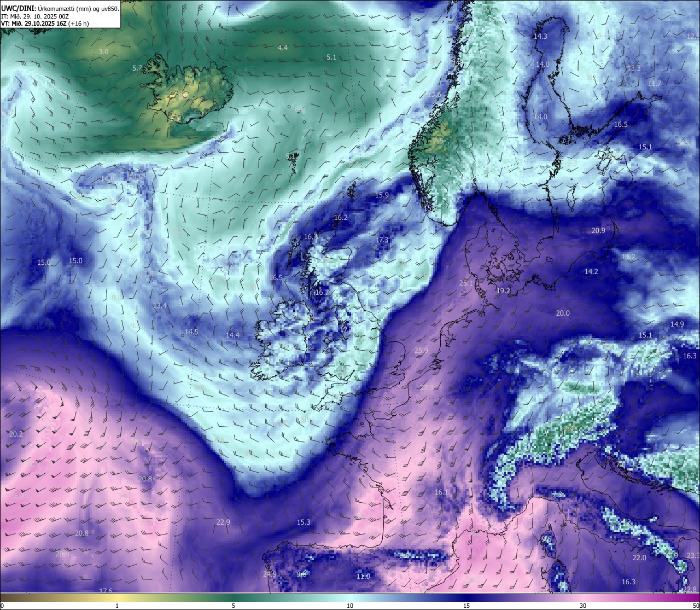Click the value label '20.2' on the map

click(x=16, y=434)
